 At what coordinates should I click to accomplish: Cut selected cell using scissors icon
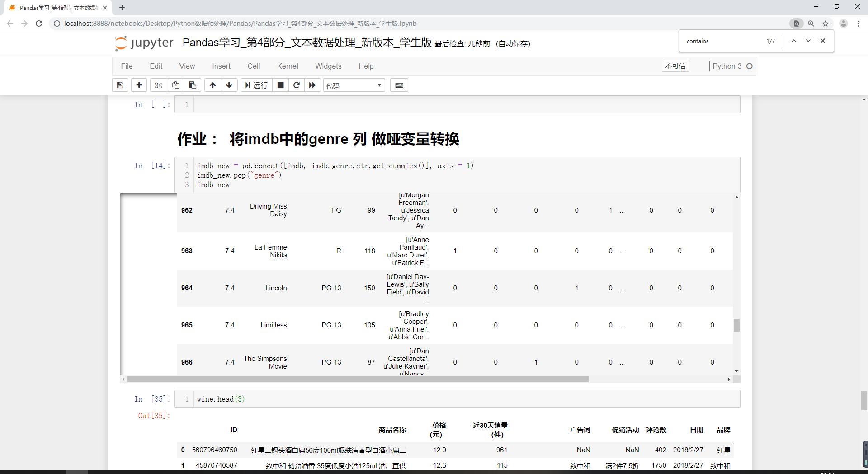158,85
